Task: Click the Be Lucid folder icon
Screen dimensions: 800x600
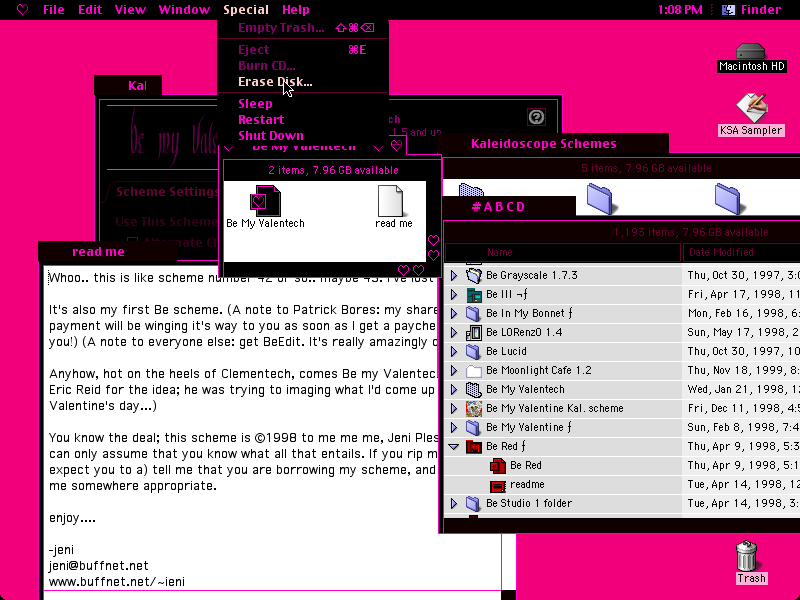Action: tap(474, 352)
